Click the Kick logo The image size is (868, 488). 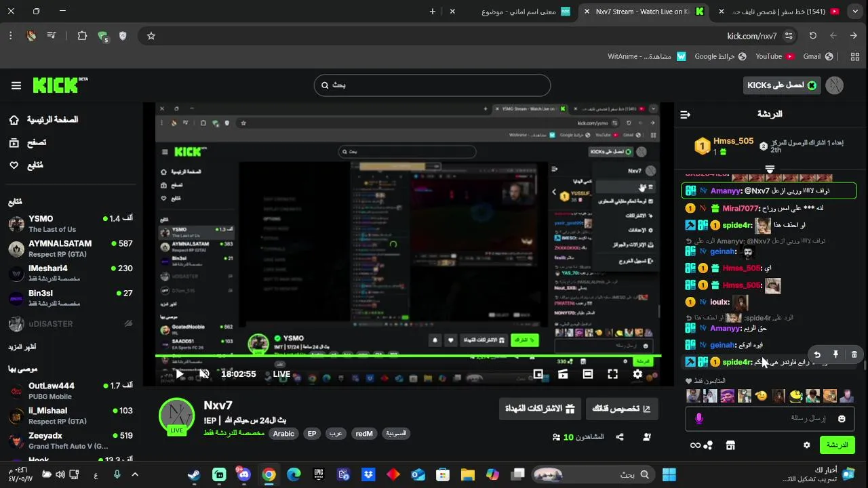pyautogui.click(x=60, y=85)
